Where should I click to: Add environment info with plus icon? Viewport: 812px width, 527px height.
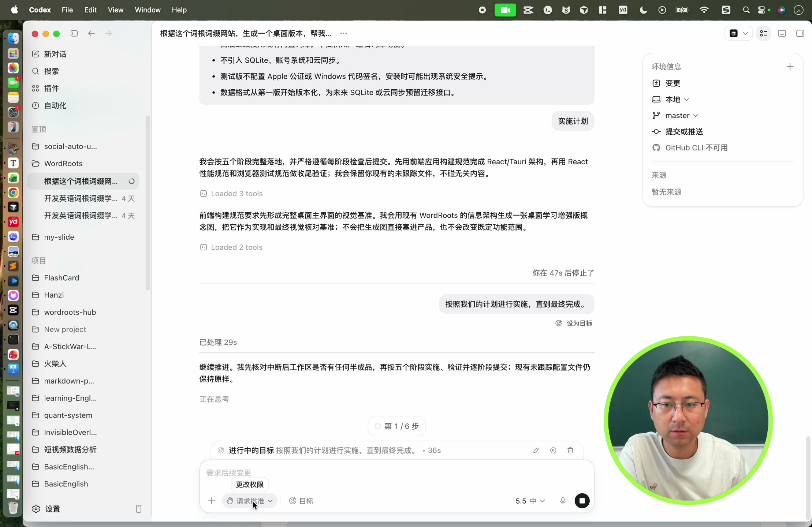[x=790, y=67]
